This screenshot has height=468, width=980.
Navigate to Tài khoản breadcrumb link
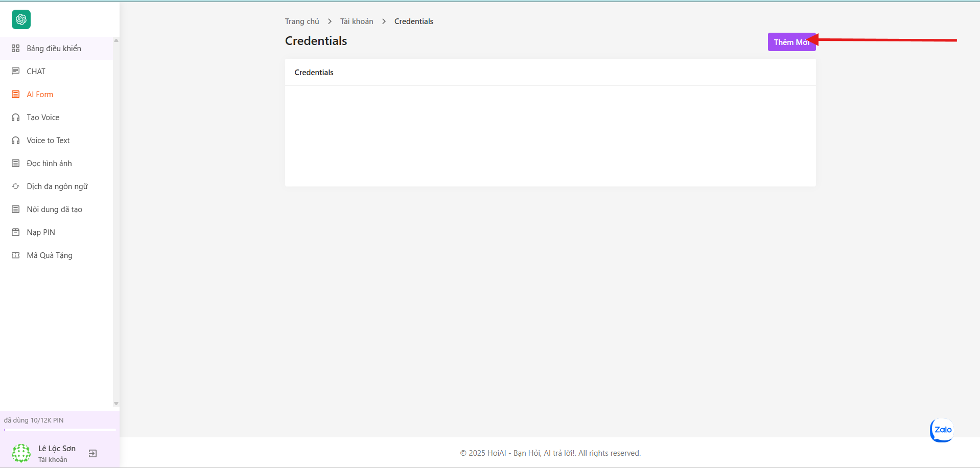click(x=357, y=21)
